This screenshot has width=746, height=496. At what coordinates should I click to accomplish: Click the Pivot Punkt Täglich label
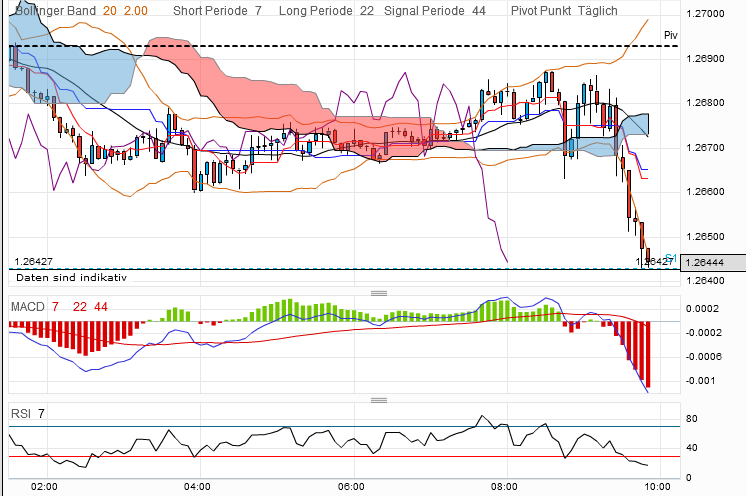click(x=564, y=10)
